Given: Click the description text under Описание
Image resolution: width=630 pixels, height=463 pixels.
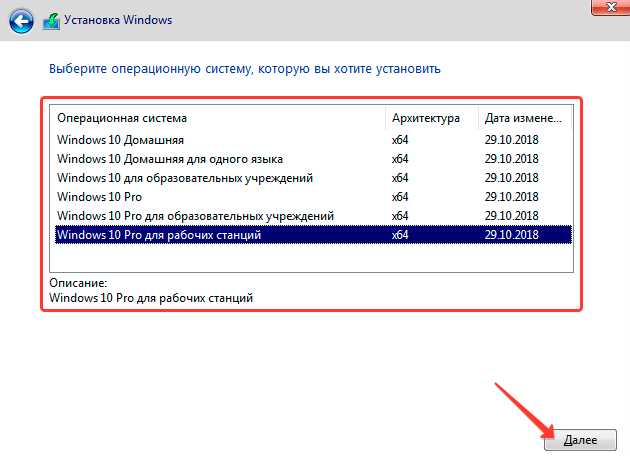Looking at the screenshot, I should click(x=151, y=298).
